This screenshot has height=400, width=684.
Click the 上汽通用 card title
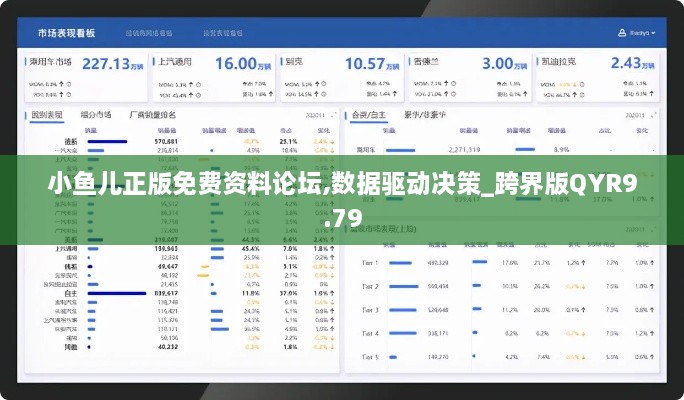175,62
